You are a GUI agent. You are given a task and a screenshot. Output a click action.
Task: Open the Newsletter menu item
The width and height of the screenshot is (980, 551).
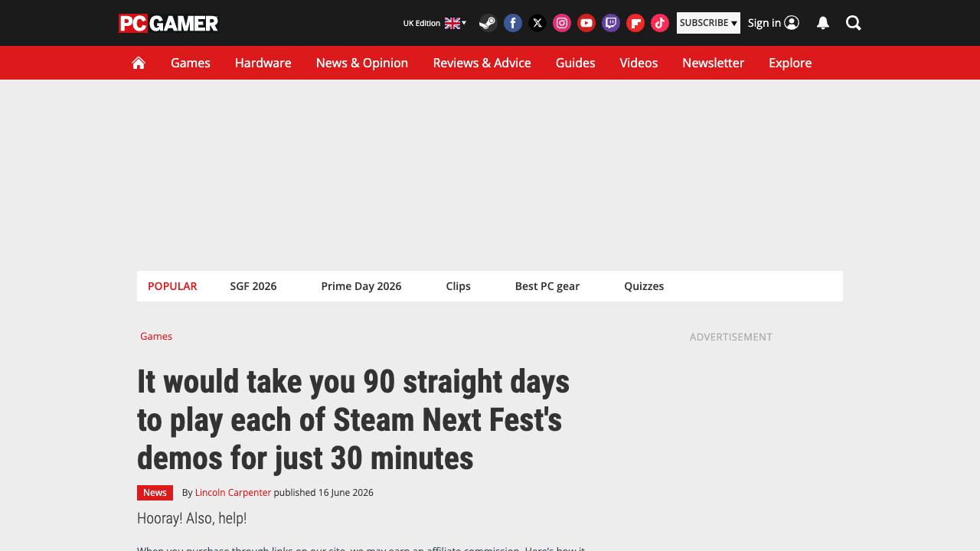click(714, 63)
